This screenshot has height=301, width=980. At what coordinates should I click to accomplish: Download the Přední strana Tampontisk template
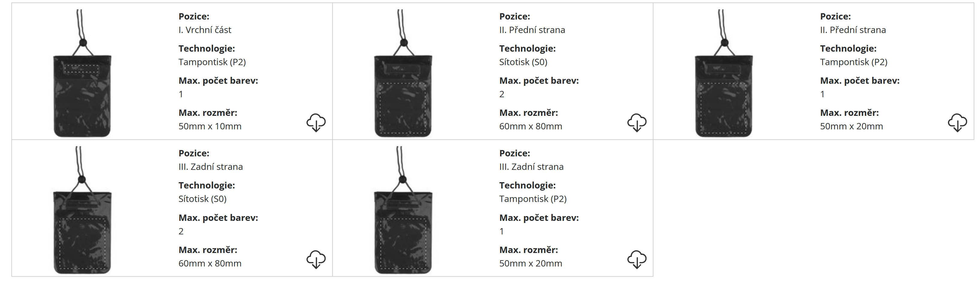pyautogui.click(x=957, y=122)
